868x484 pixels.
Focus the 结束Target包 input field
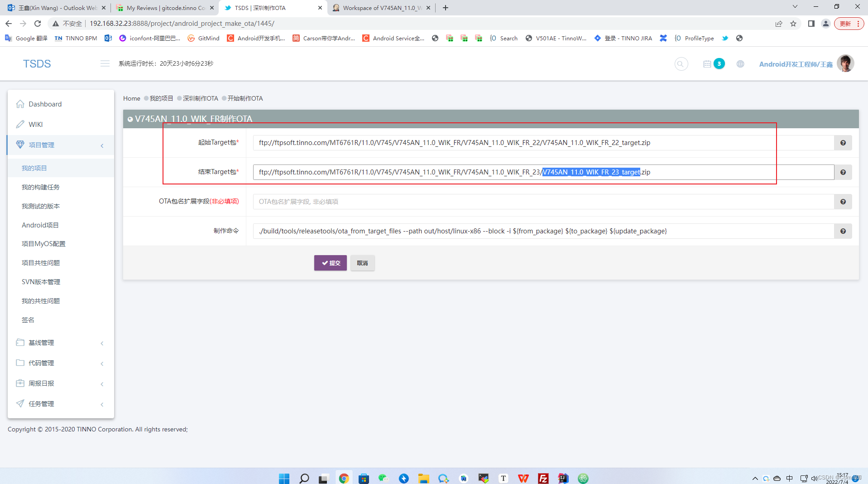click(543, 172)
